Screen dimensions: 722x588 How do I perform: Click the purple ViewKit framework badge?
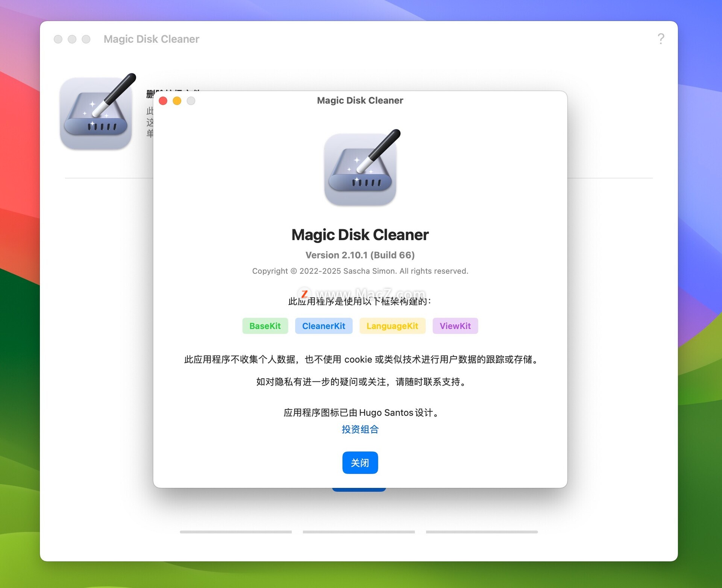coord(455,326)
